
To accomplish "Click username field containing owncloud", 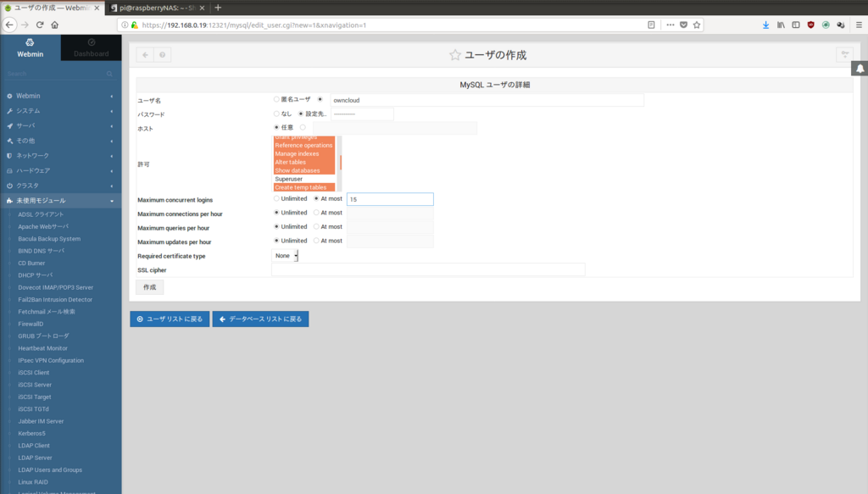I will pos(487,100).
